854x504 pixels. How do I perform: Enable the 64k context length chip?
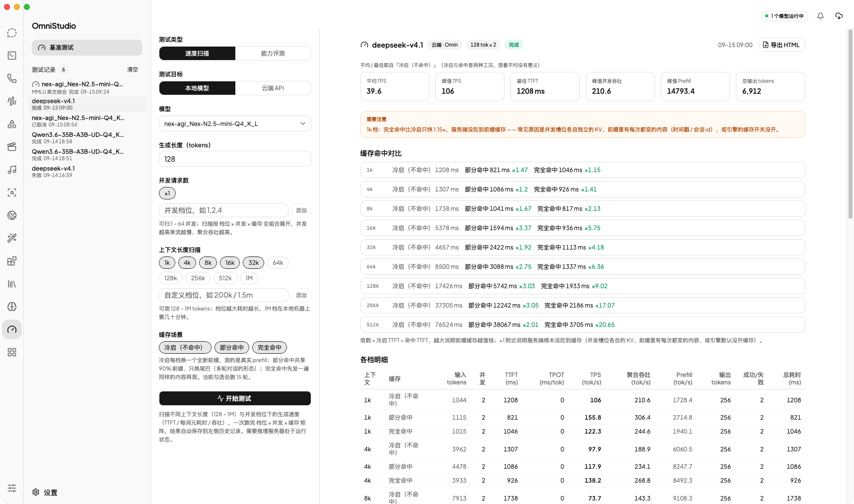coord(278,263)
